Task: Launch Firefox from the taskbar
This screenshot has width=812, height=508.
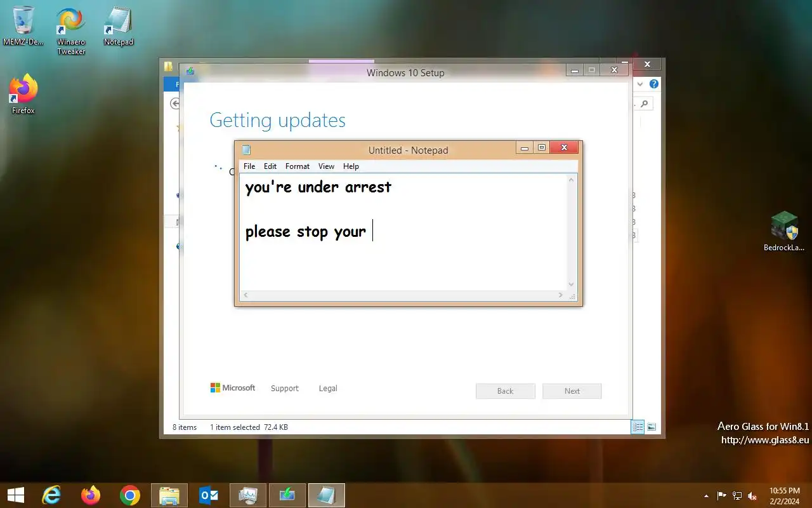Action: [x=91, y=495]
